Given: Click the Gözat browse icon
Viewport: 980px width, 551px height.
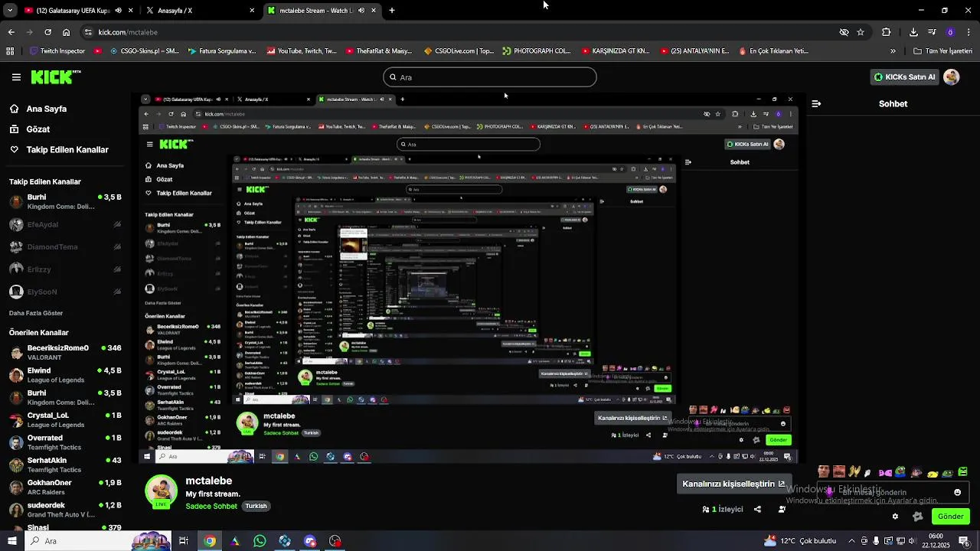Looking at the screenshot, I should (x=15, y=129).
